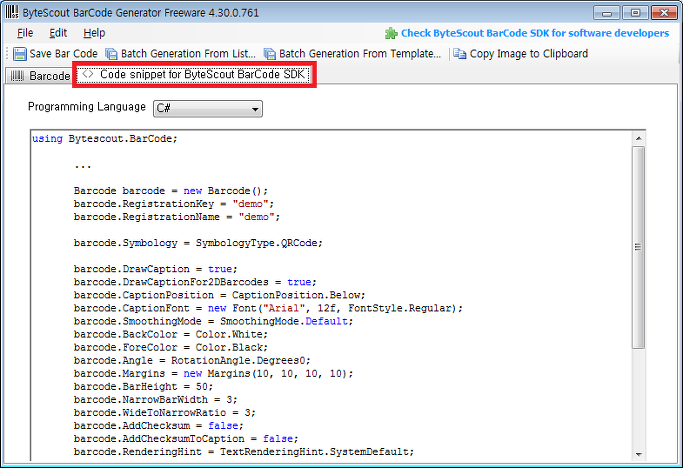Click the Save Bar Code floppy icon
Screen dimensions: 683x468
click(x=20, y=54)
